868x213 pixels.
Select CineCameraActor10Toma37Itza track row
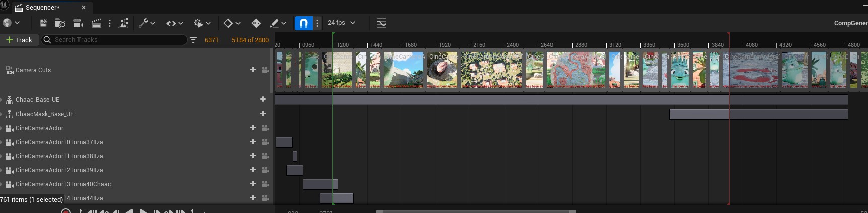[136, 142]
